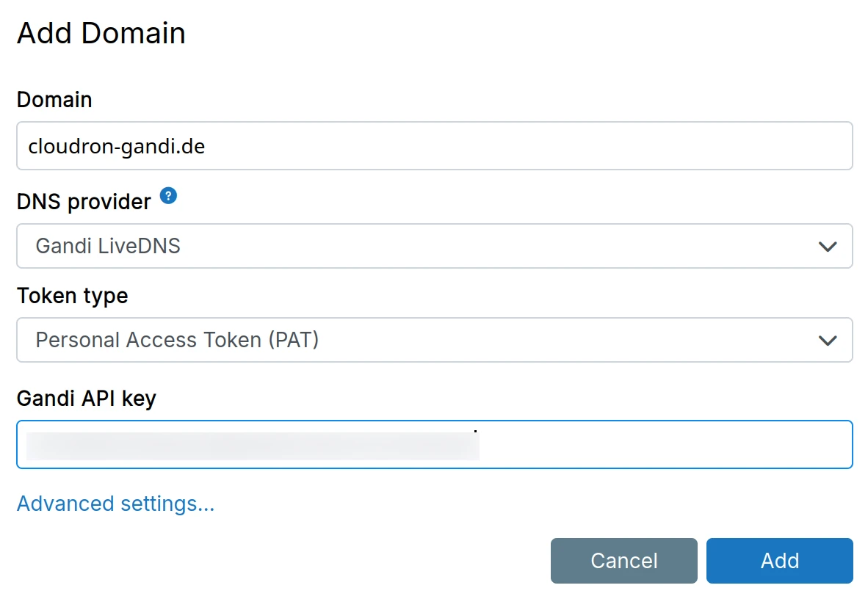Expand the Advanced settings section

(115, 504)
